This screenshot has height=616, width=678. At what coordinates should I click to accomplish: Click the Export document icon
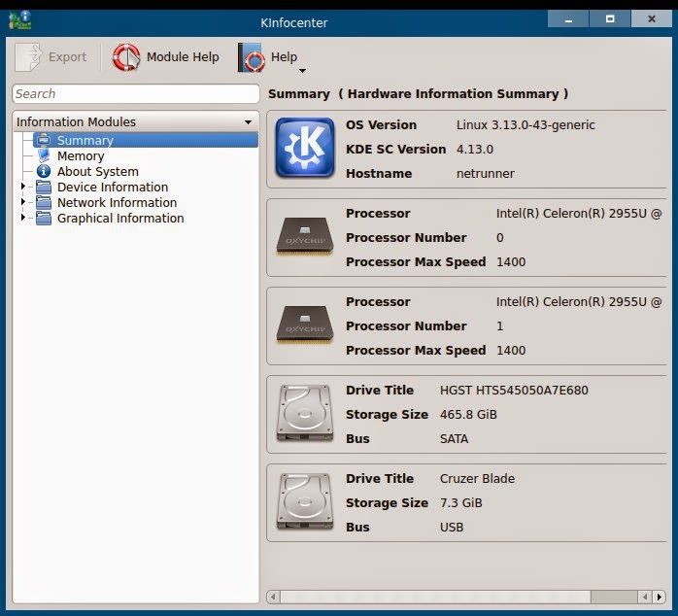tap(28, 56)
